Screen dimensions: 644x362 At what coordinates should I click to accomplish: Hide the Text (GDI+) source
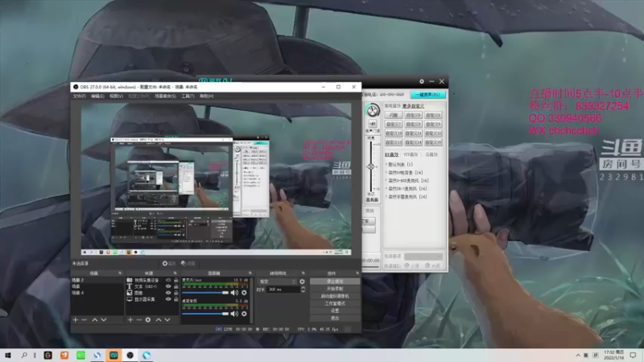click(168, 286)
